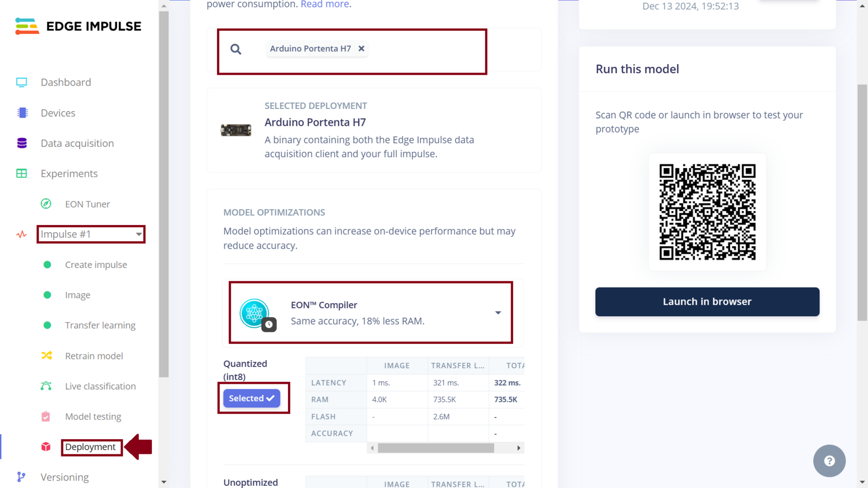This screenshot has width=868, height=488.
Task: Click the Dashboard monitor icon
Action: 22,82
